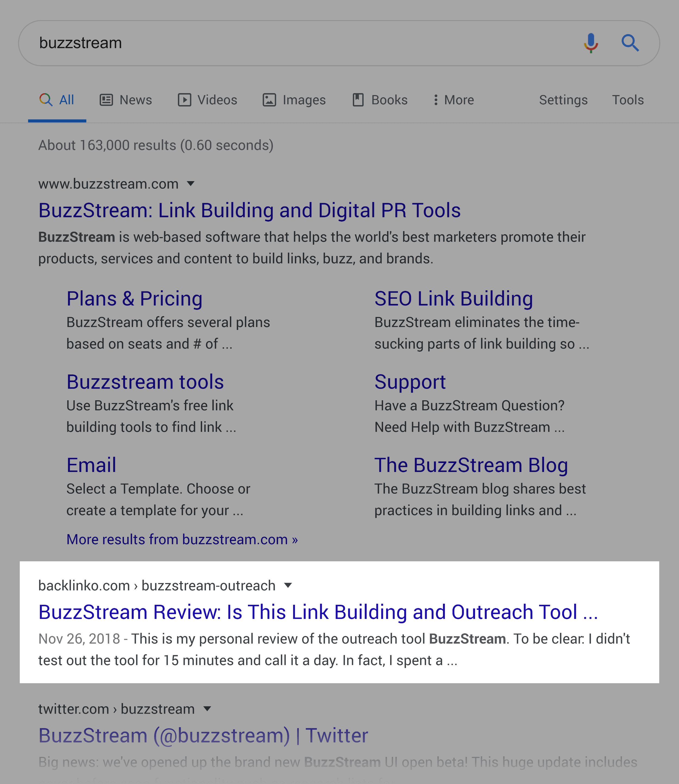Click More results from buzzstream.com
This screenshot has width=679, height=784.
pos(182,540)
